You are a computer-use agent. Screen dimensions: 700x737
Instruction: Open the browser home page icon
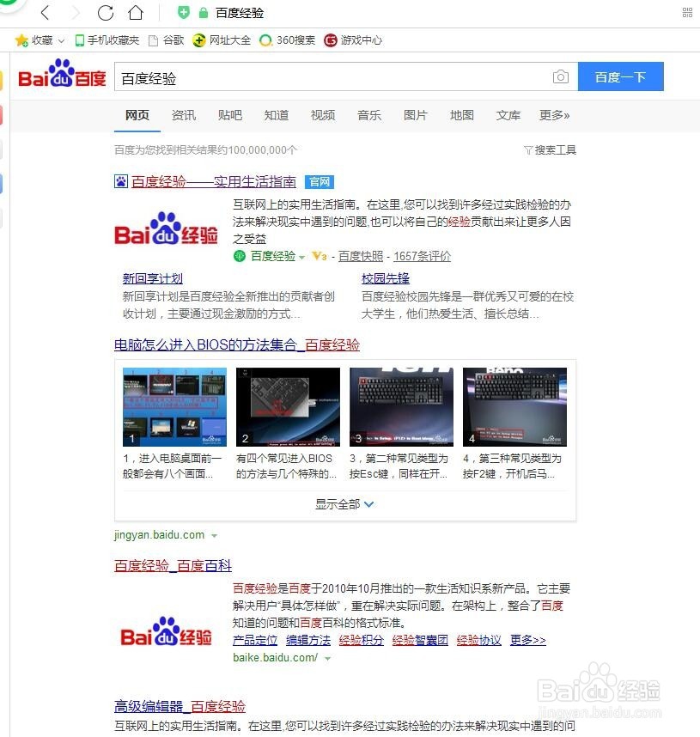(136, 13)
